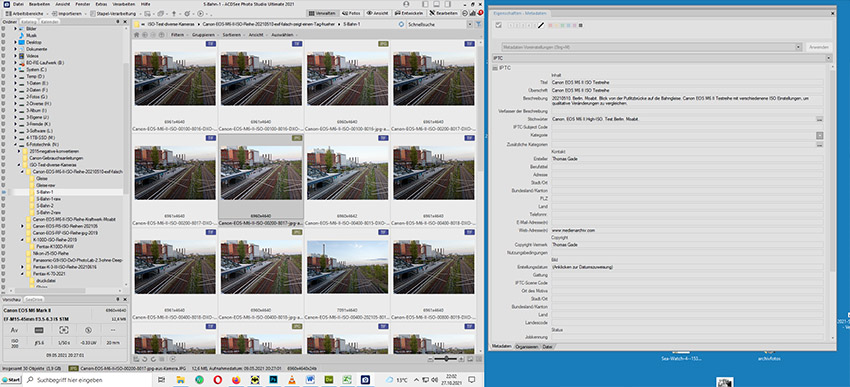
Task: Click the Stichwörter ellipsis button
Action: tap(820, 119)
